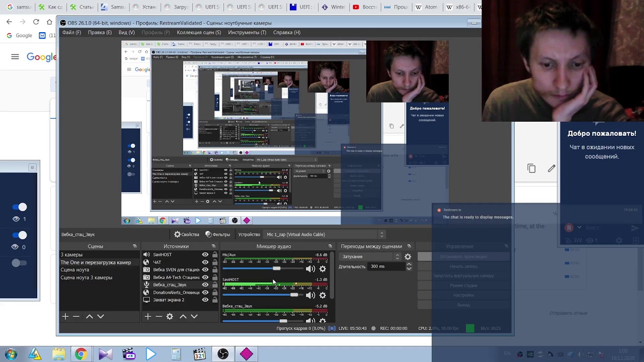Open the Затухание transition dropdown
Viewport: 644px width, 362px height.
click(x=371, y=257)
